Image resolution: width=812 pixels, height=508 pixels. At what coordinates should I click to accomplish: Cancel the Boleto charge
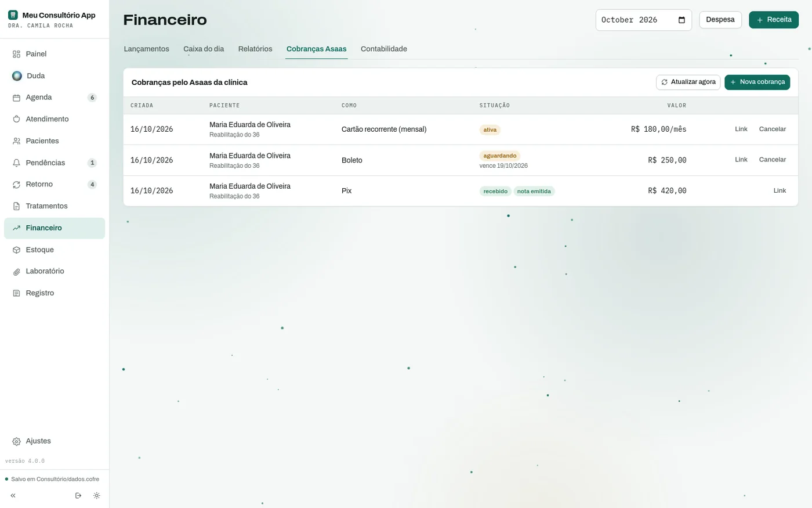tap(773, 160)
